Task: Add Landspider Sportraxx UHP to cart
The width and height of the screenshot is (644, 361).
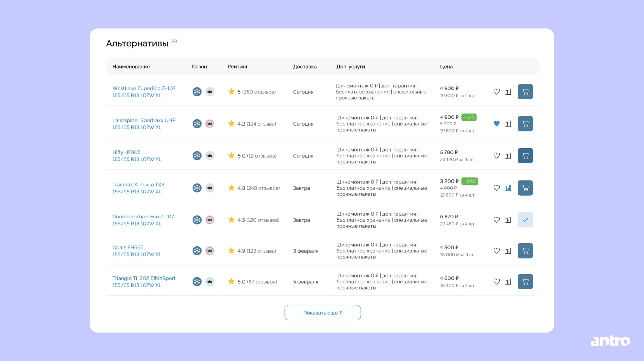Action: pos(525,124)
